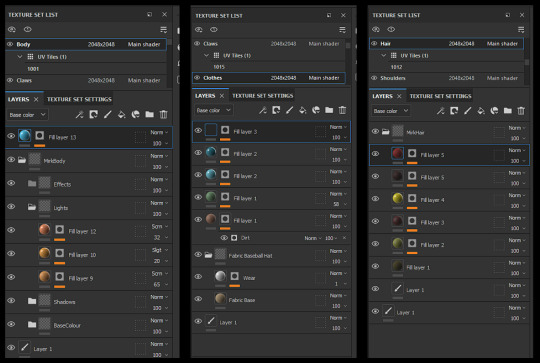
Task: Switch to left panel Texture Set Settings tab
Action: point(79,99)
